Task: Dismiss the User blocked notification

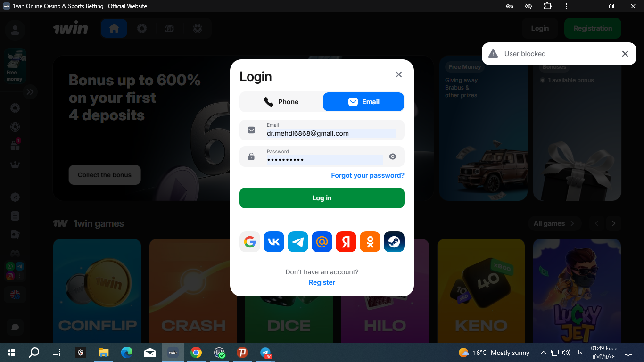Action: point(625,54)
